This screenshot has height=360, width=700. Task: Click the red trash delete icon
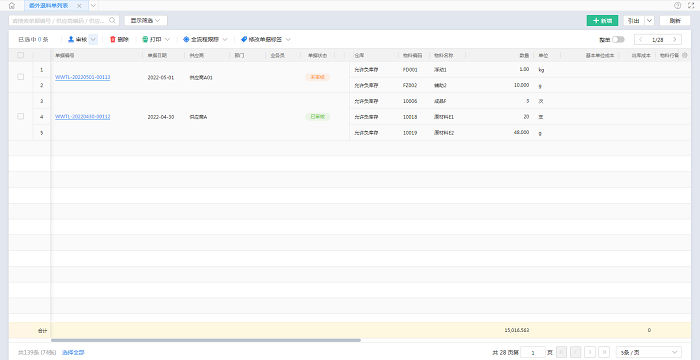pos(112,39)
